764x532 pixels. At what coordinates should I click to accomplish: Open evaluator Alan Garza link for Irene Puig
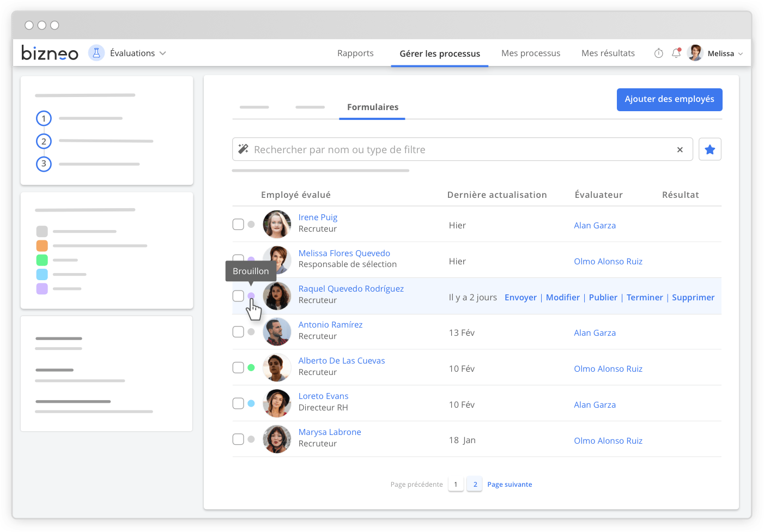595,225
